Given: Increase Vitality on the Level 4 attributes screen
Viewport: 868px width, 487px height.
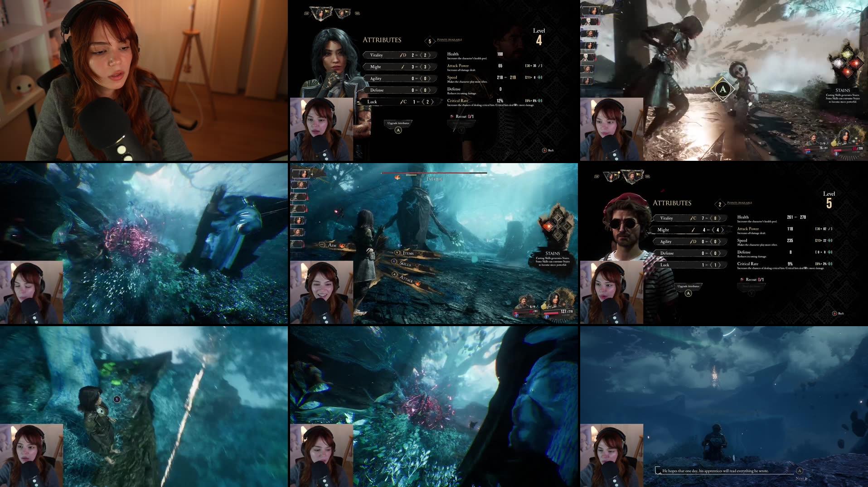Looking at the screenshot, I should click(429, 55).
